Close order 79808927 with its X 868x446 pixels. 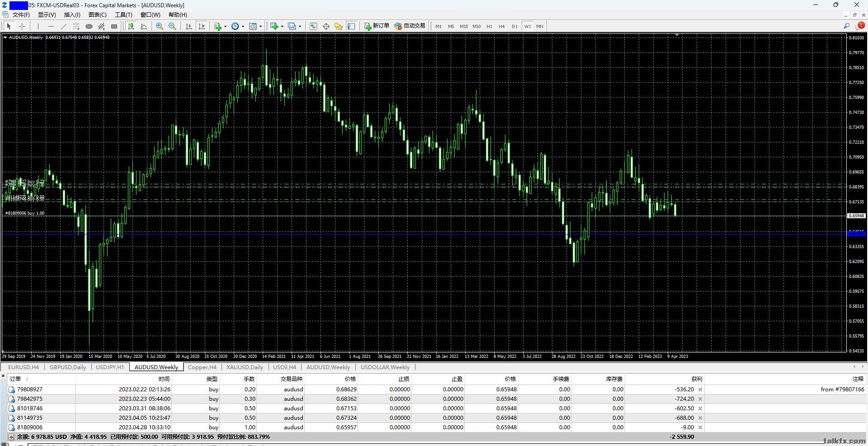(x=700, y=390)
